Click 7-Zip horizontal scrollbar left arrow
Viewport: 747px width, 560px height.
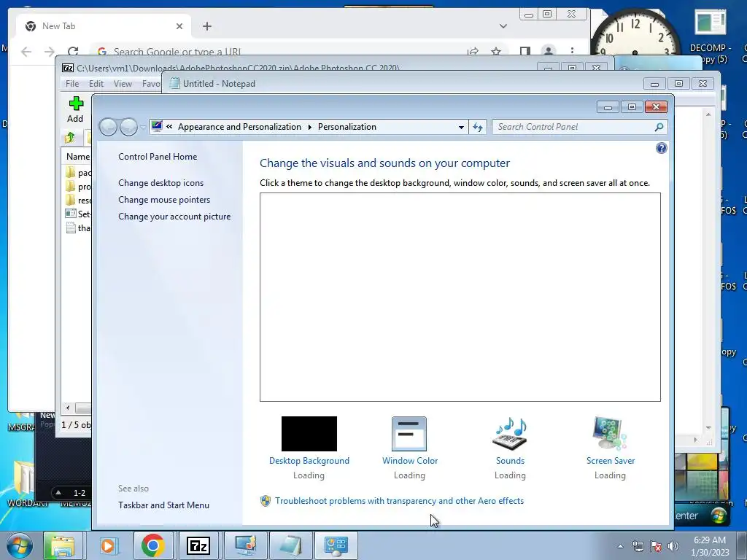point(68,408)
